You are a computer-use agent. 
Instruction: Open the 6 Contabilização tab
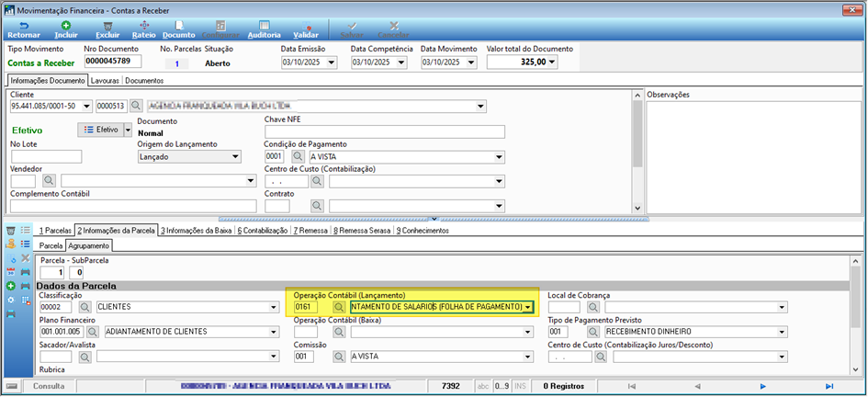click(x=263, y=231)
